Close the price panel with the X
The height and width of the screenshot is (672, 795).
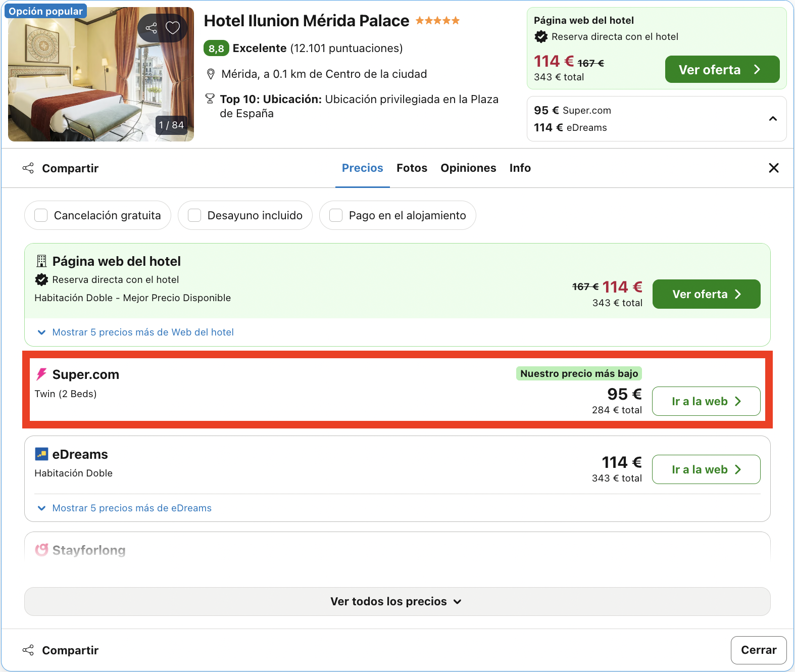click(x=773, y=168)
